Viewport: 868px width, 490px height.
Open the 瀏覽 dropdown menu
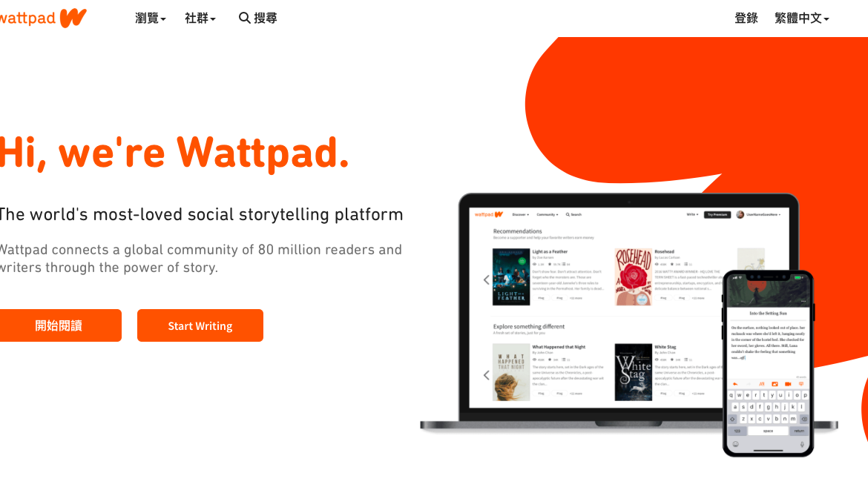pyautogui.click(x=150, y=19)
